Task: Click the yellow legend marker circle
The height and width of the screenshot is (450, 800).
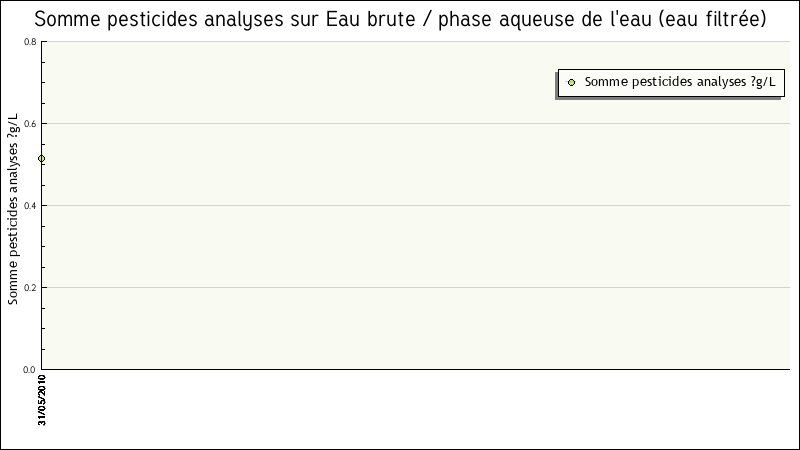Action: 571,83
